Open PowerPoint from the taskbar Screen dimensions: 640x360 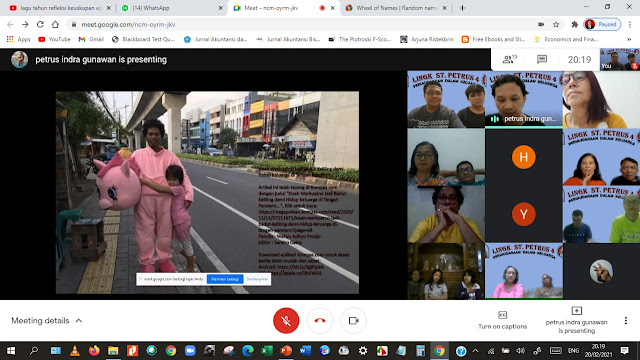click(x=286, y=351)
